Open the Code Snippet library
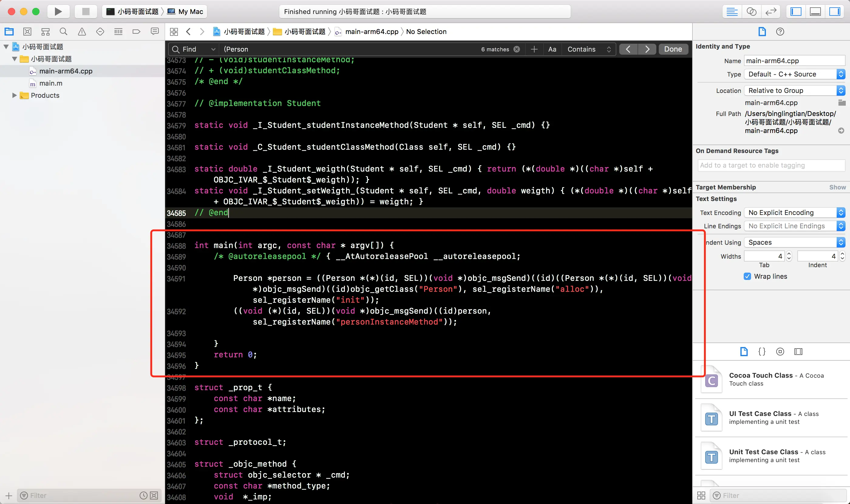The width and height of the screenshot is (850, 504). click(762, 352)
